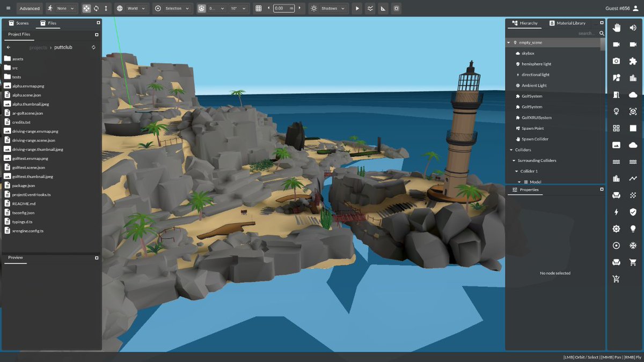Collapse the Colliders tree node
This screenshot has height=362, width=644.
511,150
